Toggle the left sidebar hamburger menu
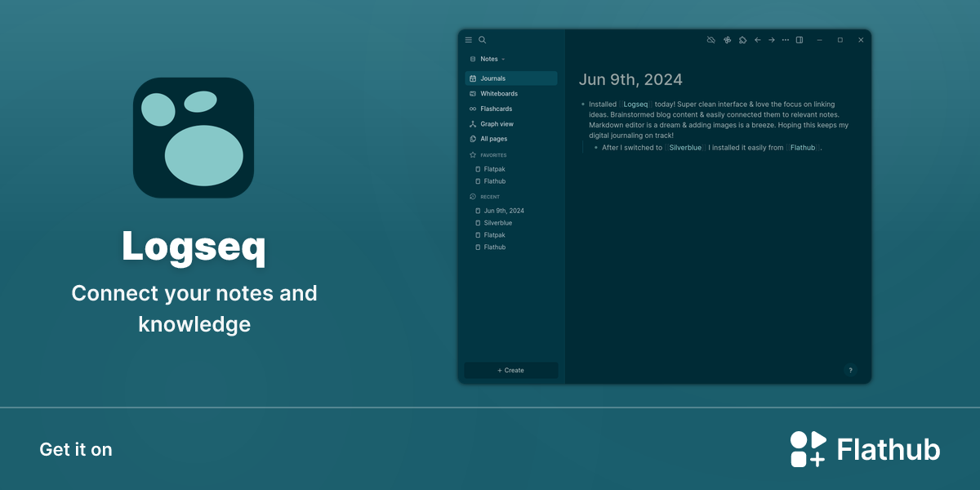The image size is (980, 490). 469,40
